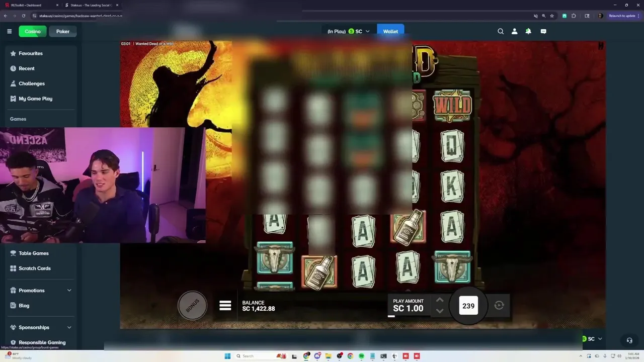The height and width of the screenshot is (362, 644).
Task: Open Responsible Gaming page
Action: coord(41,342)
